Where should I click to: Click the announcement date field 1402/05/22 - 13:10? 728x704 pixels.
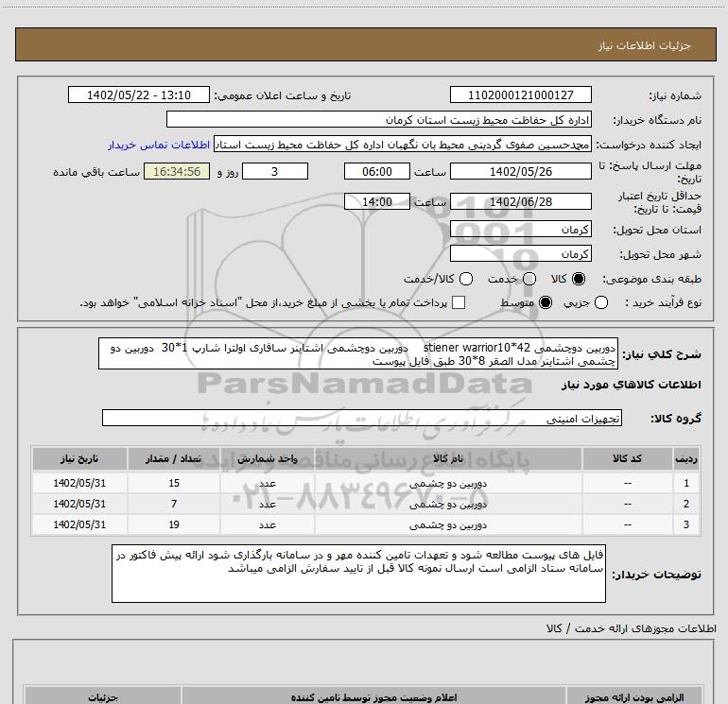tap(139, 95)
